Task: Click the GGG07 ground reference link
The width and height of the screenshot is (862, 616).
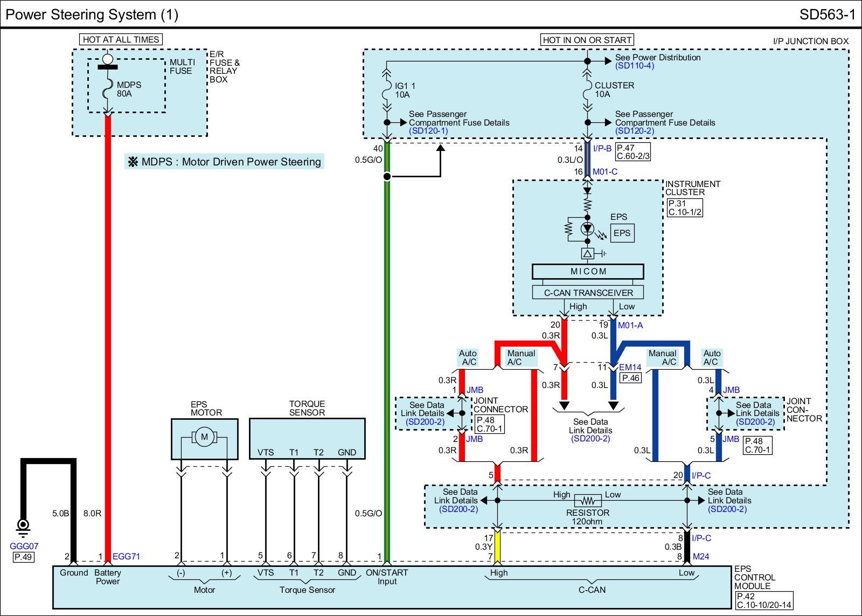Action: [24, 546]
